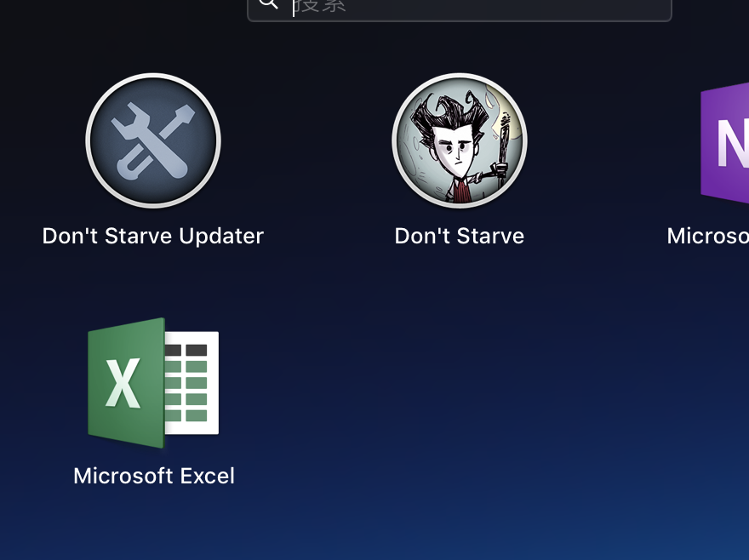This screenshot has width=749, height=560.
Task: Launch Don't Starve game icon
Action: [x=460, y=140]
